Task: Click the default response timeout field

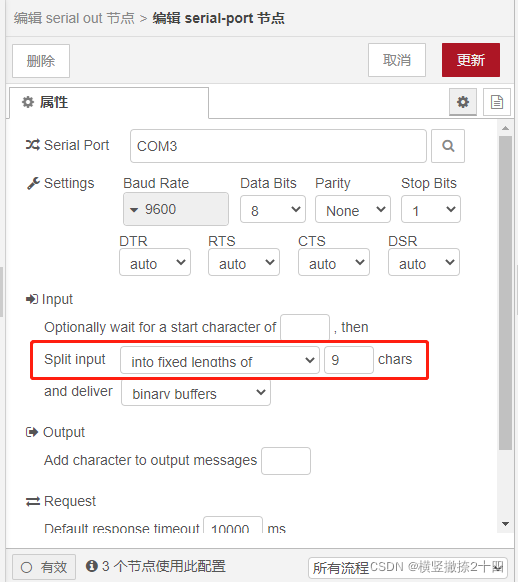Action: [233, 525]
